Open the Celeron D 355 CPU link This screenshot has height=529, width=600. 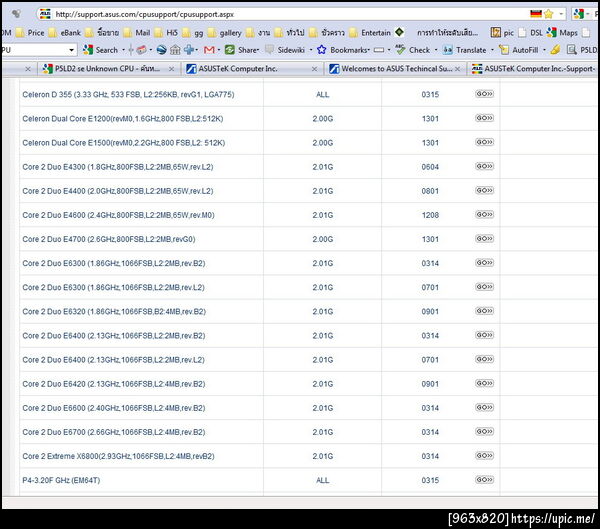point(128,95)
